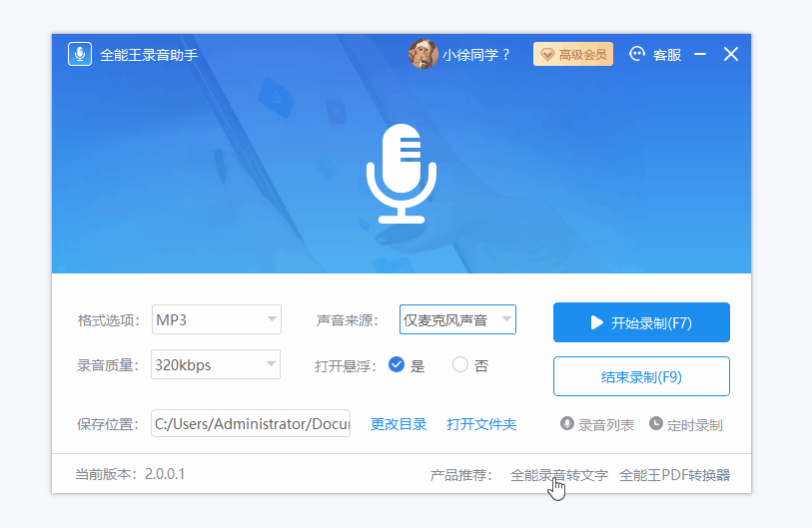Click 打开文件夹 to open folder
Viewport: 812px width, 528px height.
pyautogui.click(x=481, y=424)
